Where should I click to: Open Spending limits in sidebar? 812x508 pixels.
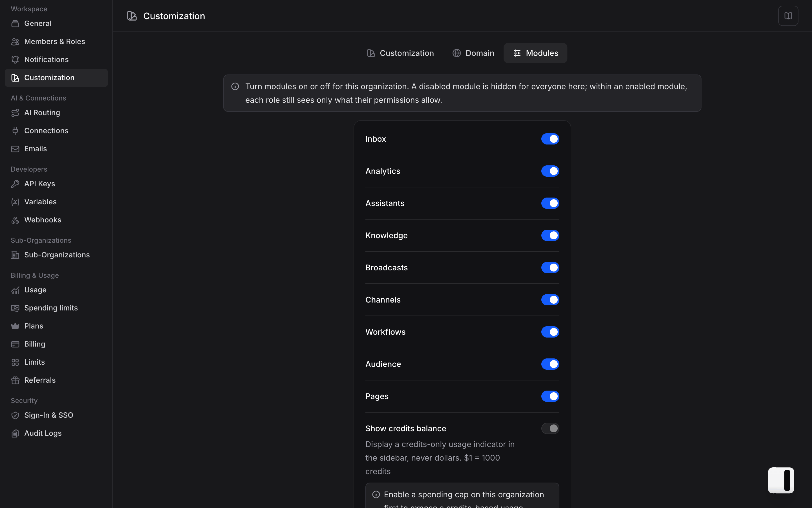tap(56, 308)
